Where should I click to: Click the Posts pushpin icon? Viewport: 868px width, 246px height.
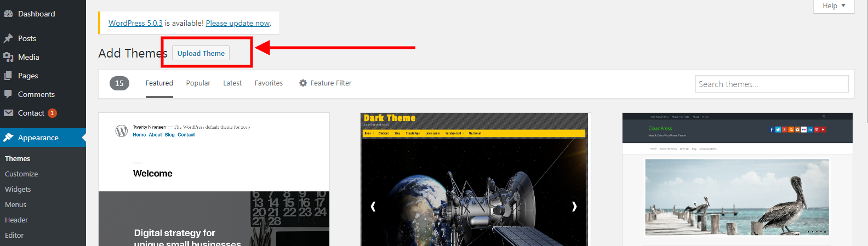click(x=8, y=38)
